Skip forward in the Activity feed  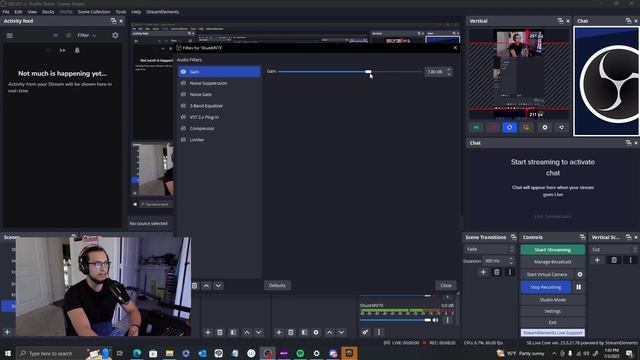coord(62,50)
